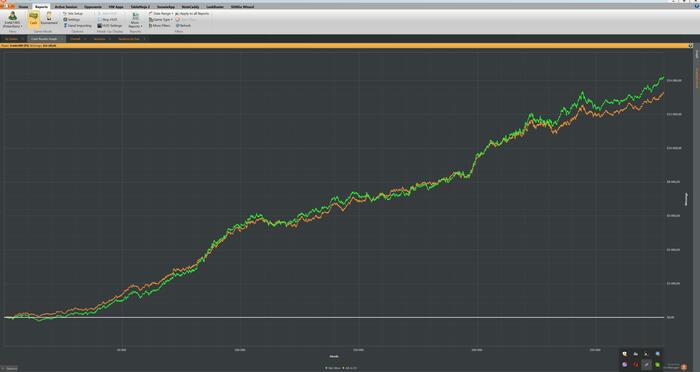Switch to the Sessions report tab
700x372 pixels.
100,39
